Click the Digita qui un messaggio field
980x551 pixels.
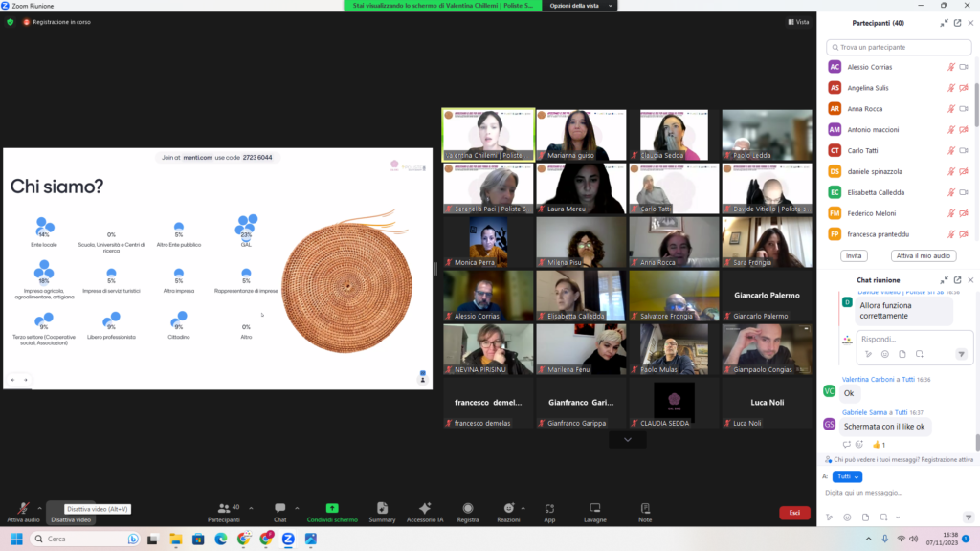[x=898, y=493]
